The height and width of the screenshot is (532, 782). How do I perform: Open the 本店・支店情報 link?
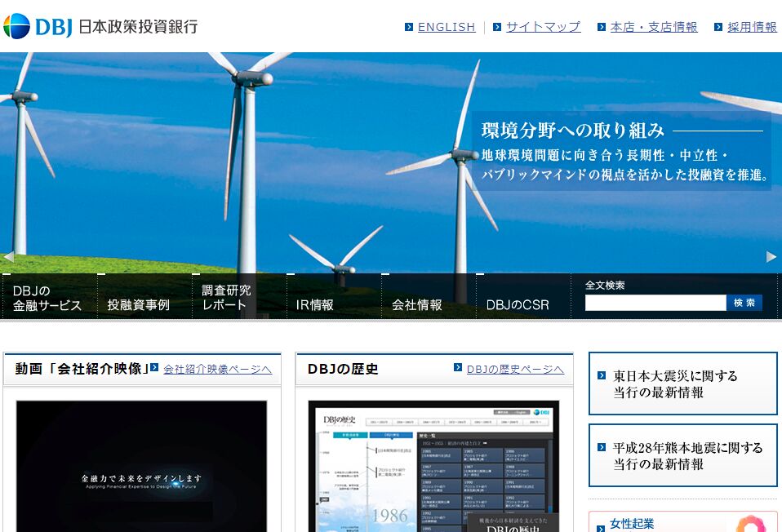tap(654, 27)
